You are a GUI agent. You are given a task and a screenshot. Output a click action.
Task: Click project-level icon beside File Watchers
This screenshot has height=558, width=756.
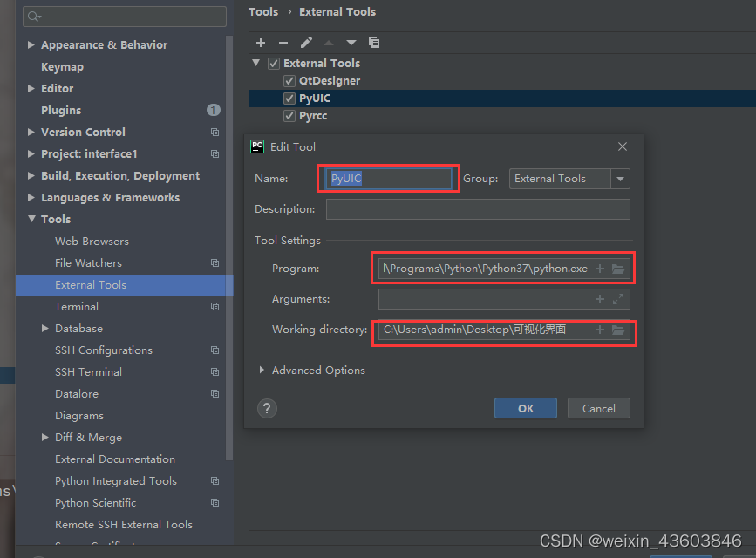pyautogui.click(x=215, y=262)
